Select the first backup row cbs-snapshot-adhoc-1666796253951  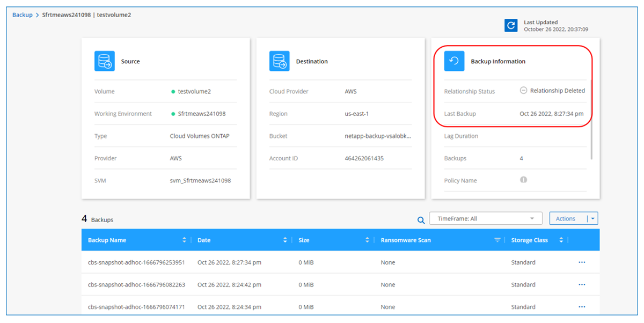[136, 262]
